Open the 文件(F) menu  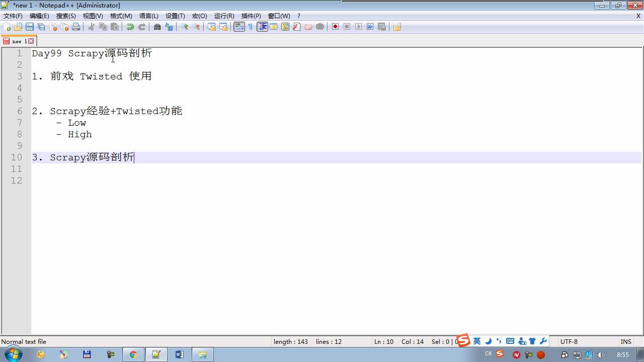tap(13, 16)
